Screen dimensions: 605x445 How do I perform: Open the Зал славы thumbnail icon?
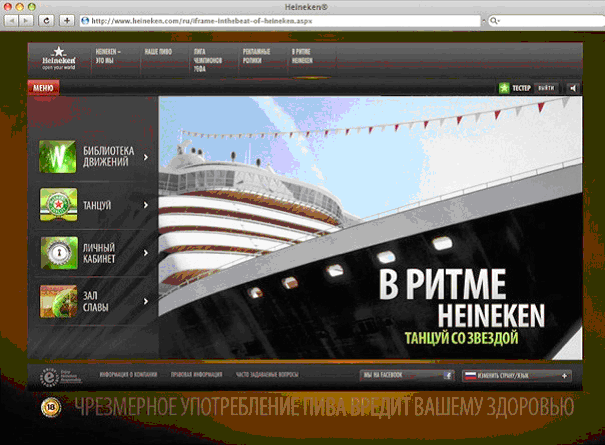coord(58,300)
